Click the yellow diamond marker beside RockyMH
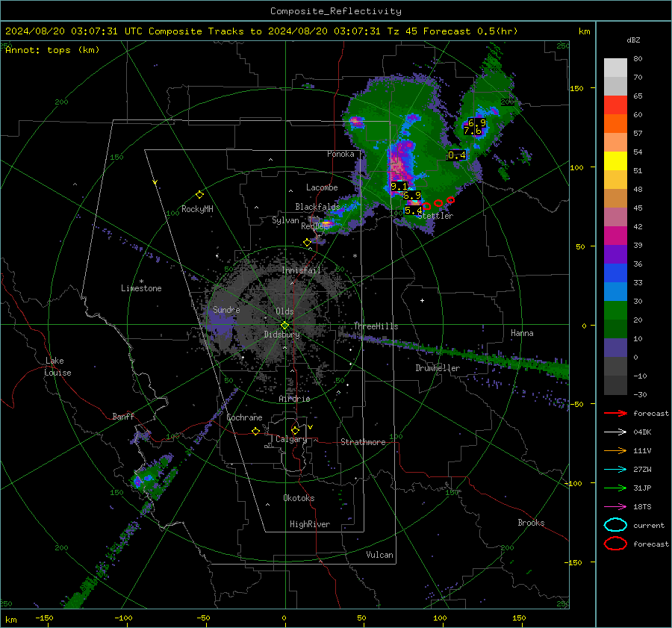 [199, 195]
